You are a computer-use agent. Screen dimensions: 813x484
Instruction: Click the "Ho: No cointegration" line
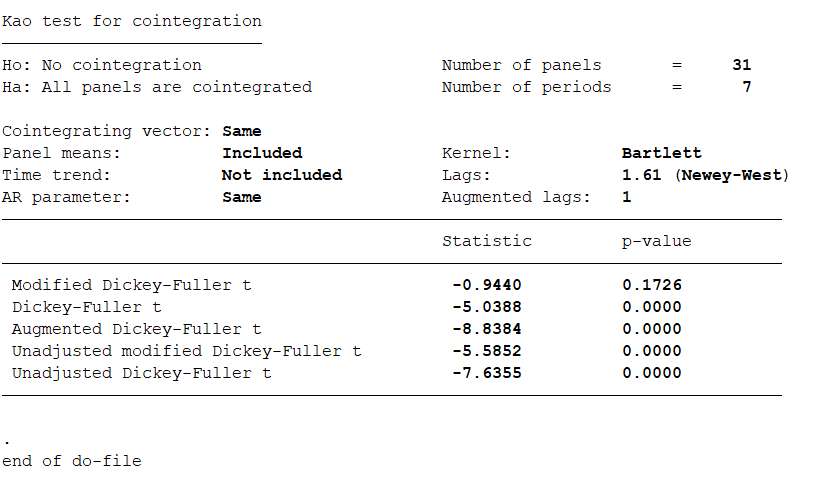102,65
